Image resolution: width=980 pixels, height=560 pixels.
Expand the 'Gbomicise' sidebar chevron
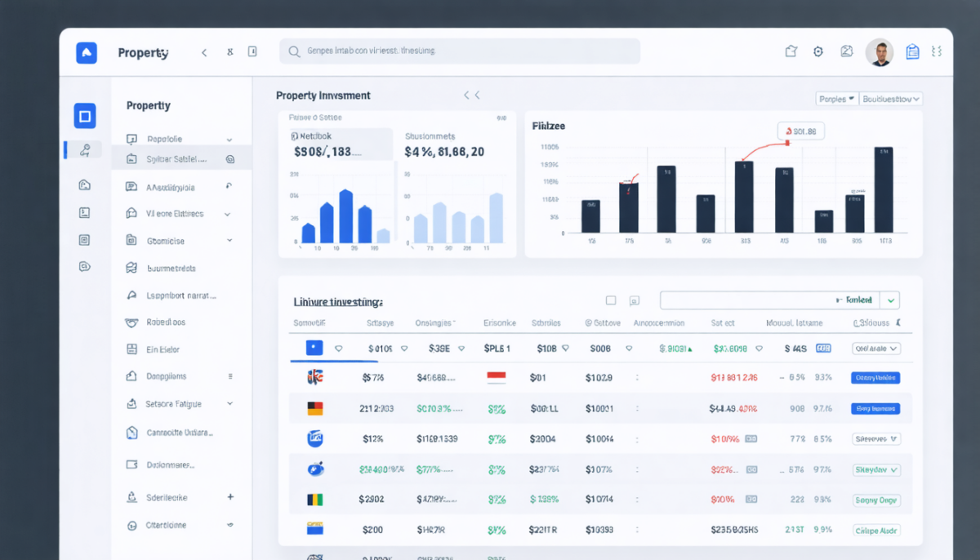[229, 241]
